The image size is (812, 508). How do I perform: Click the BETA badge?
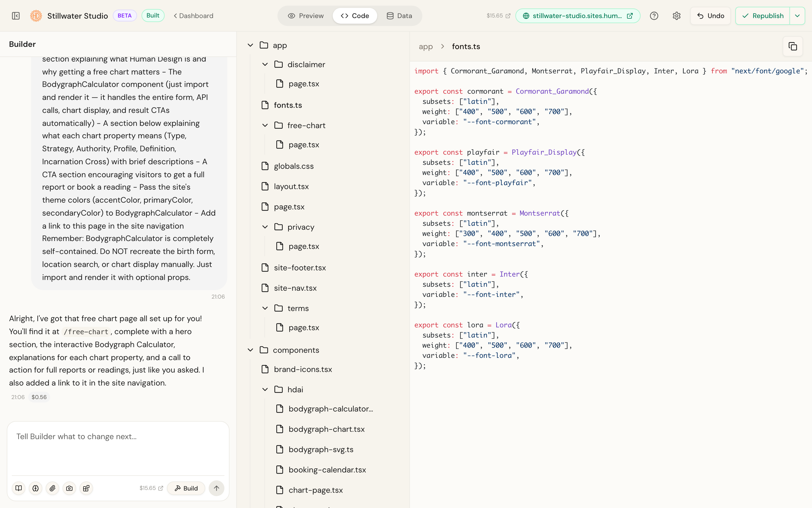125,16
